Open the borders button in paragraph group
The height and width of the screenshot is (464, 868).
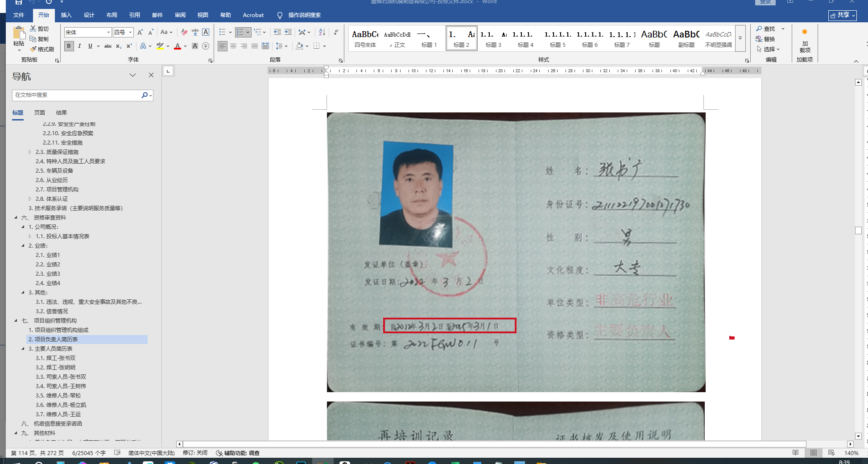(x=317, y=46)
